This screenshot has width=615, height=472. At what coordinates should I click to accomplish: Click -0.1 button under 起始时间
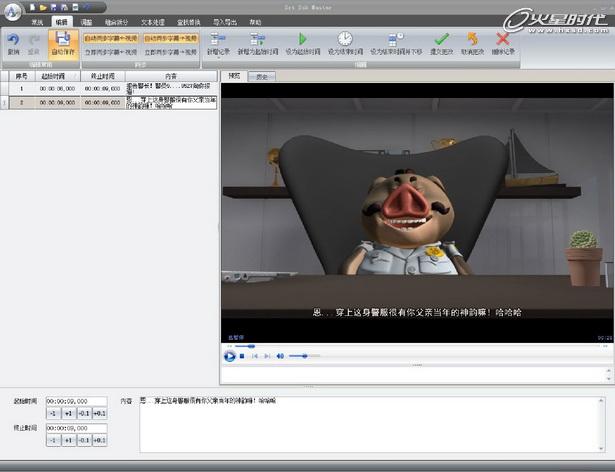(84, 414)
